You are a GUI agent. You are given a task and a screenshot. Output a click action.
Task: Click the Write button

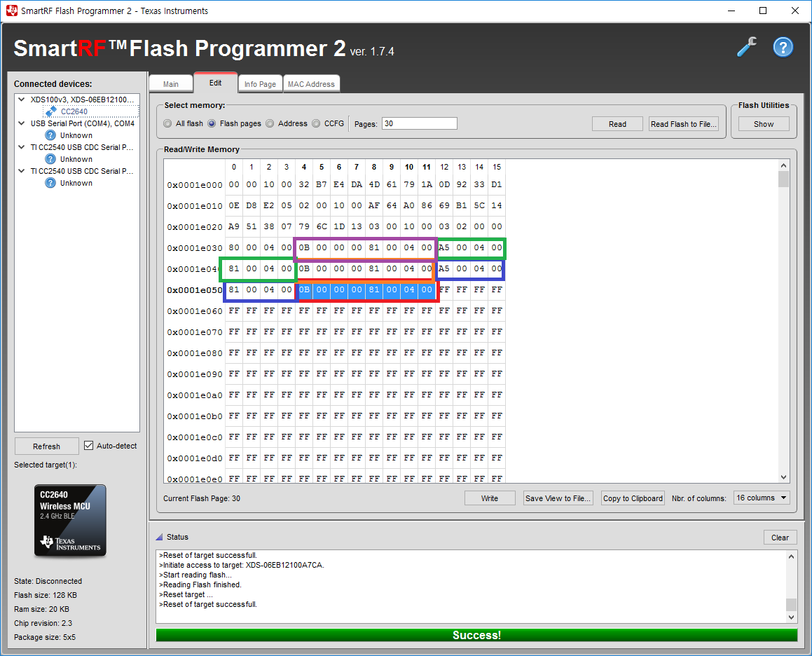(490, 498)
